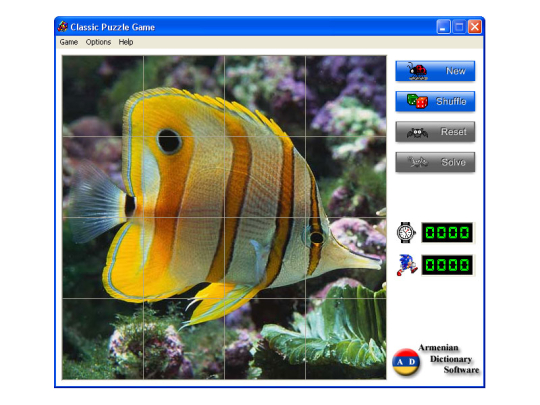540x405 pixels.
Task: Click the top-left dark coral puzzle tile
Action: 103,96
